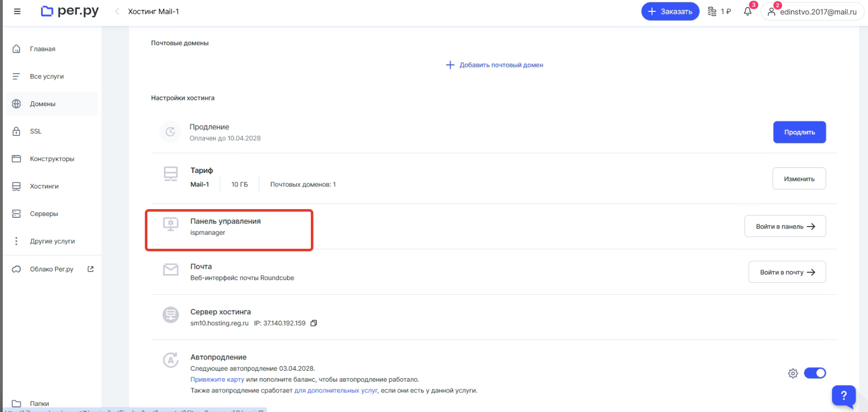868x412 pixels.
Task: Click the ispmanager text
Action: click(x=208, y=233)
